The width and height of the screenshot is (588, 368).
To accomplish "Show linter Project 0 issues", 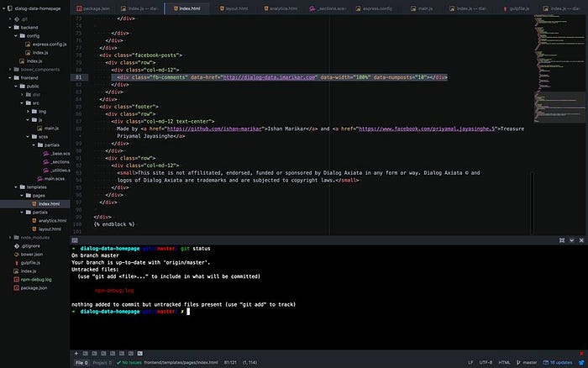I will [x=102, y=363].
